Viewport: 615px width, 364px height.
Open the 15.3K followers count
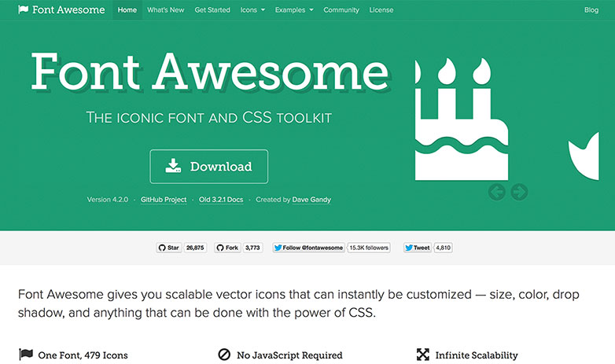click(369, 248)
